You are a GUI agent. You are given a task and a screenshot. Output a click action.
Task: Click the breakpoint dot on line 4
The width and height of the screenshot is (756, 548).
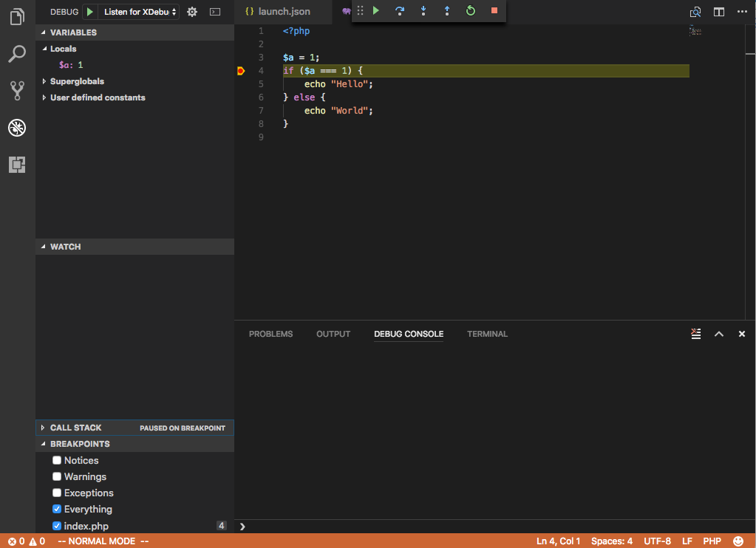(x=240, y=70)
